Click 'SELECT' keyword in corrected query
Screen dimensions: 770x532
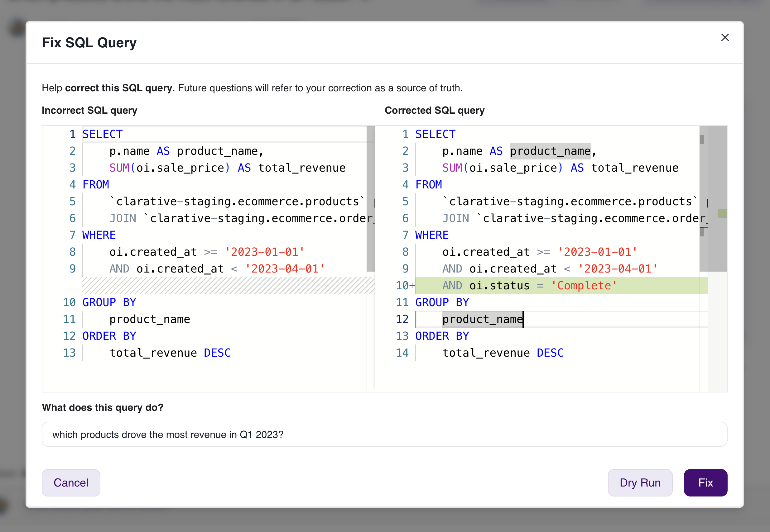pos(436,134)
